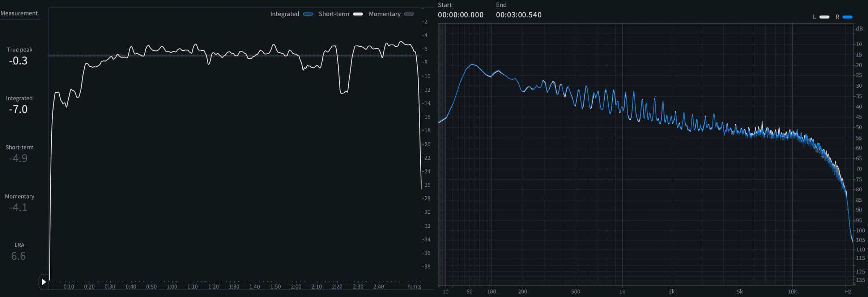Toggle the Integrated legend blue swatch
Screen dimensions: 868x297
(308, 14)
